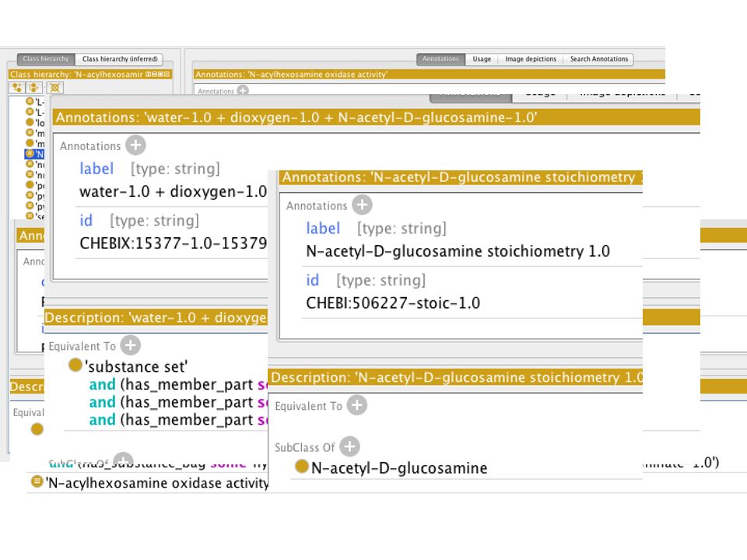The height and width of the screenshot is (560, 747).
Task: Click 'label' property in the stoichiometry annotations
Action: pos(323,228)
